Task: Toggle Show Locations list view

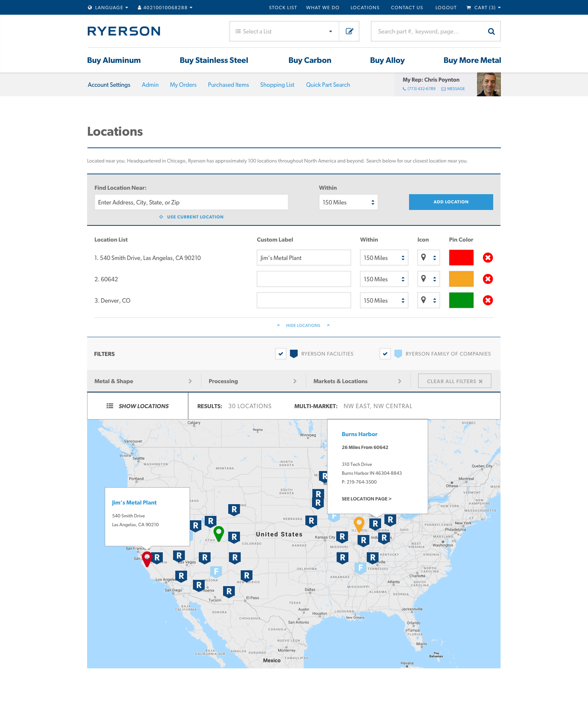Action: 137,406
